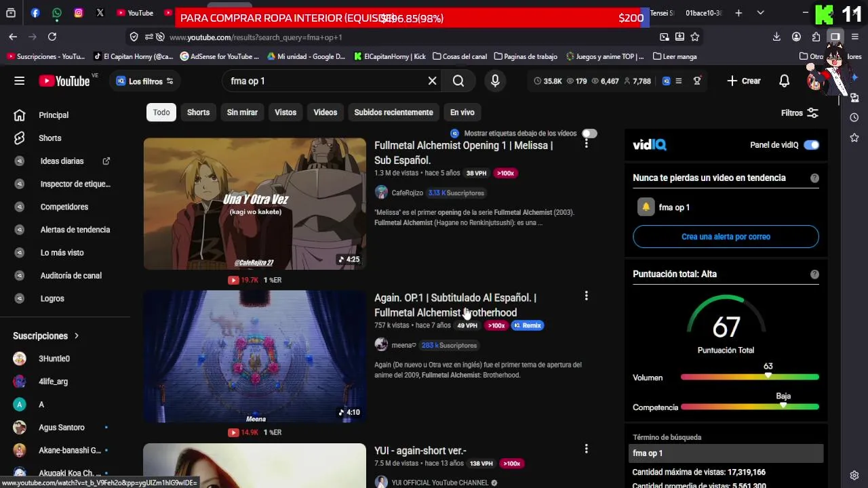Click the search magnifier button
This screenshot has height=488, width=868.
click(458, 81)
